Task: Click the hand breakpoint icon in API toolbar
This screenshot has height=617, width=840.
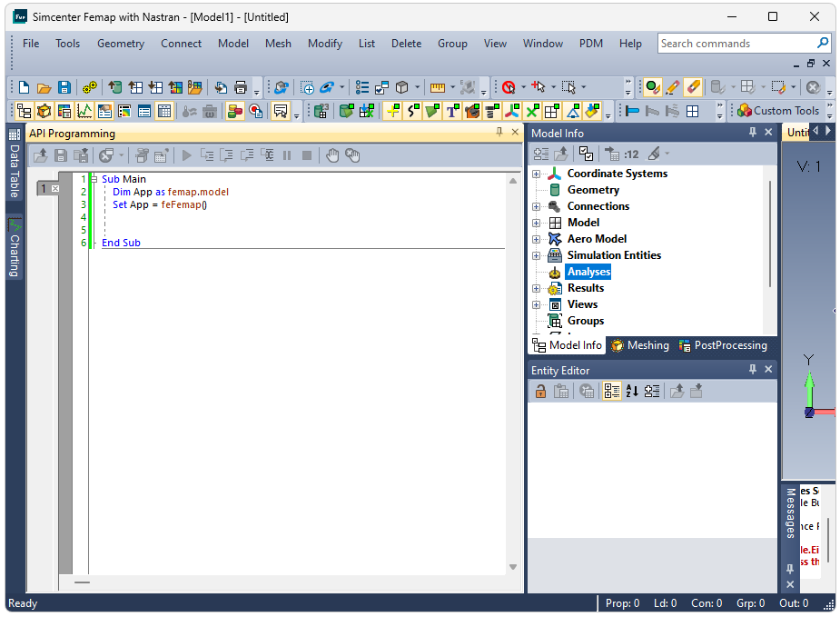Action: (332, 155)
